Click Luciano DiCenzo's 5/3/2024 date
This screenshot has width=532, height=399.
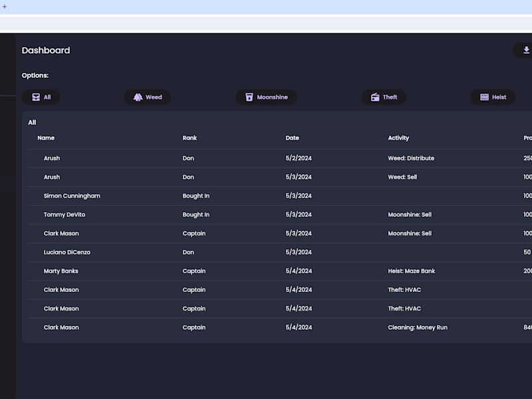click(299, 252)
